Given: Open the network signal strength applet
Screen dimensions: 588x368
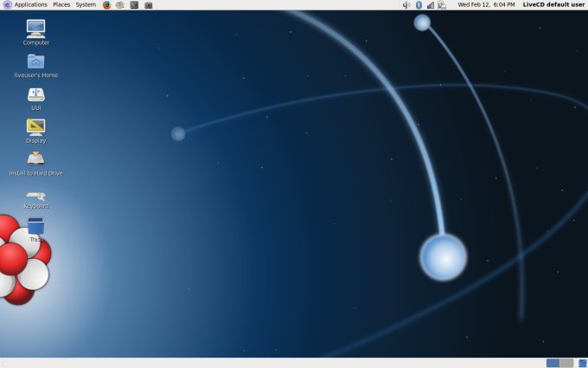Looking at the screenshot, I should click(x=431, y=5).
